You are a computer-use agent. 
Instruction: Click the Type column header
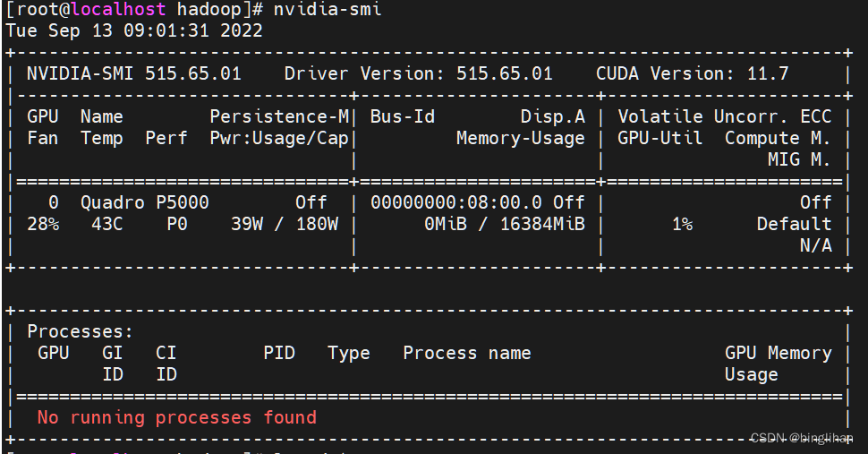coord(349,353)
